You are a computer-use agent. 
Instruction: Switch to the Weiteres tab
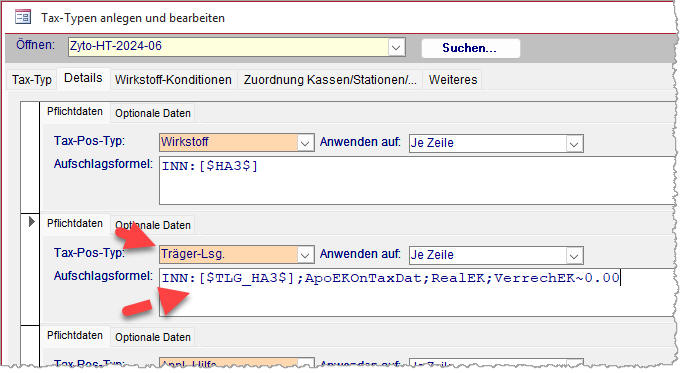click(x=453, y=80)
